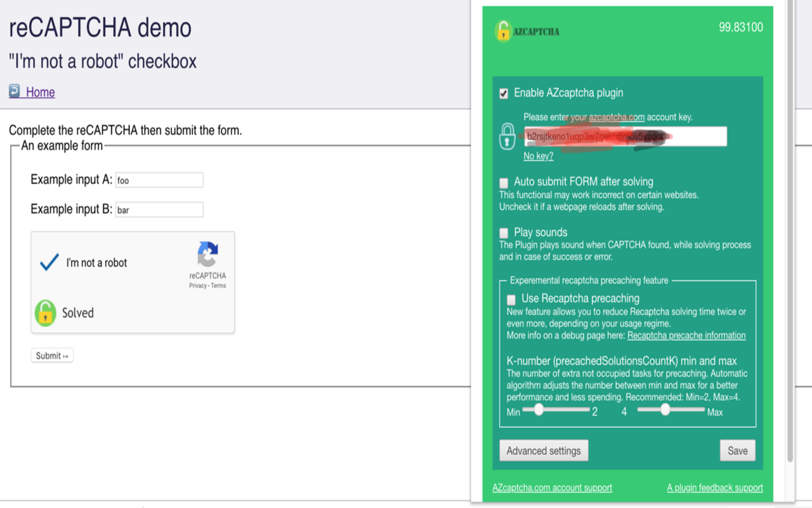This screenshot has height=508, width=812.
Task: Open Advanced settings
Action: [x=544, y=451]
